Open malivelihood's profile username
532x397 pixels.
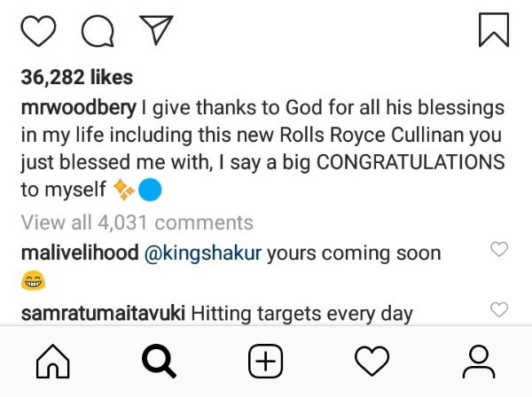pyautogui.click(x=80, y=253)
